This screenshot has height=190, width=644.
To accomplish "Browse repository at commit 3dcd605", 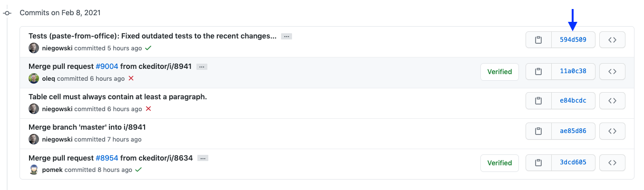I will pos(612,162).
